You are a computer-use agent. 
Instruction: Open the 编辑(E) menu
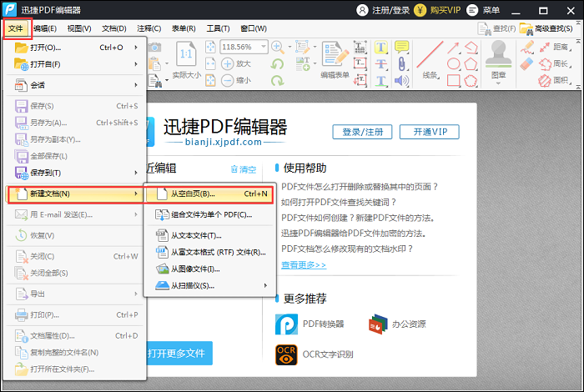pos(45,28)
